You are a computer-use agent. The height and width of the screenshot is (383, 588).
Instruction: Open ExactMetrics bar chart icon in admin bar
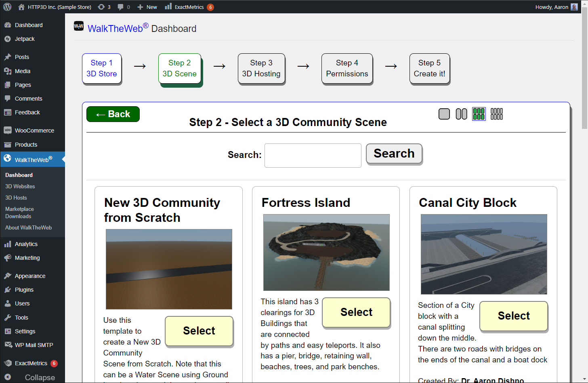point(168,6)
